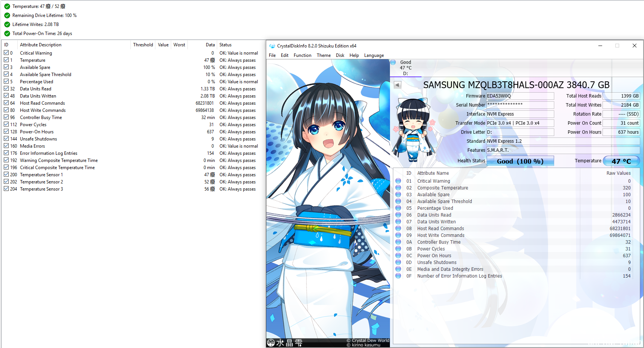644x348 pixels.
Task: Click the status orb for Composite Temperature
Action: (398, 188)
